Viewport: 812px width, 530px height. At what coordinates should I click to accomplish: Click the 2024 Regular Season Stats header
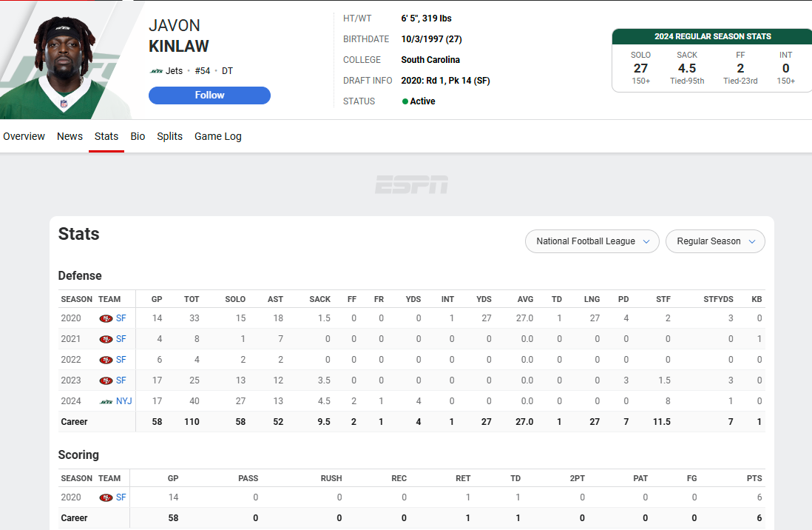(x=713, y=36)
